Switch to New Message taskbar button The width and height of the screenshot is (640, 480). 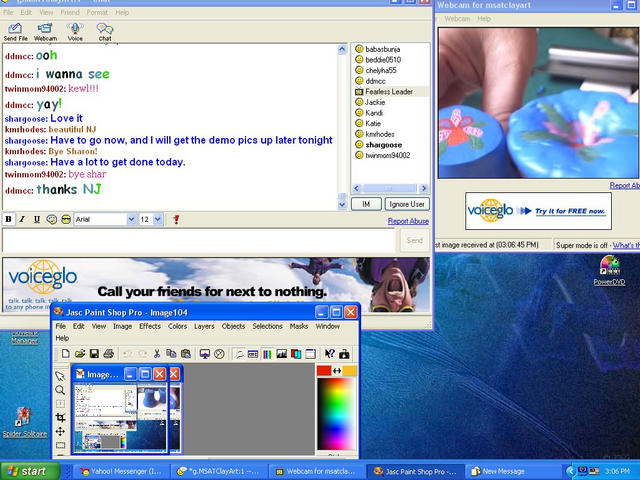tap(516, 471)
